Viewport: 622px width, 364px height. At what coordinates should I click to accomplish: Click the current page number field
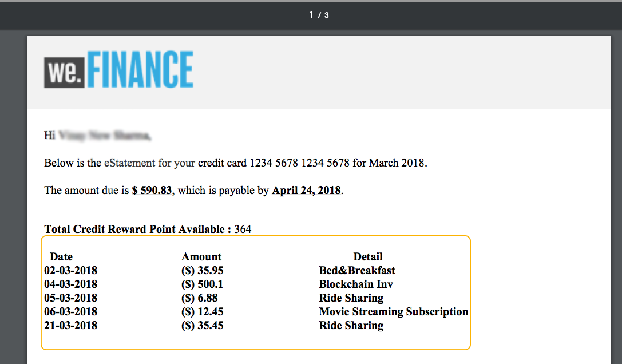[x=311, y=15]
